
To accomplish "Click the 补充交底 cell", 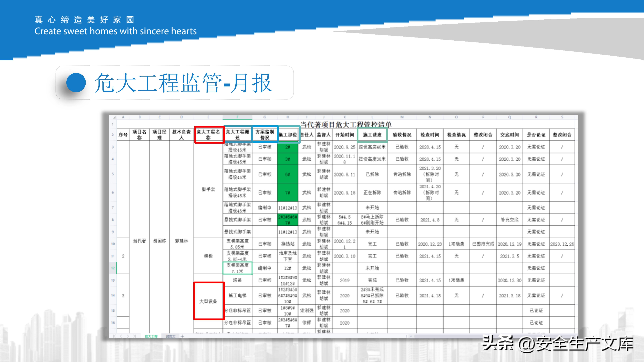I will (509, 220).
